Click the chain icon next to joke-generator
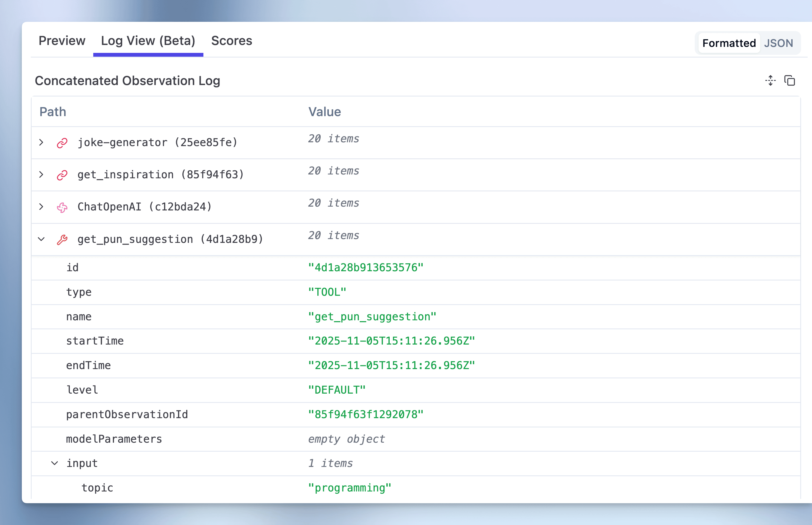 [62, 142]
